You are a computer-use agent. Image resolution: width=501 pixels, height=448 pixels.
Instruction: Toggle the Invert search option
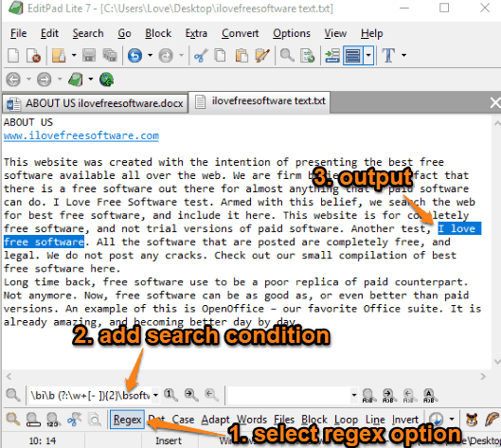[405, 420]
